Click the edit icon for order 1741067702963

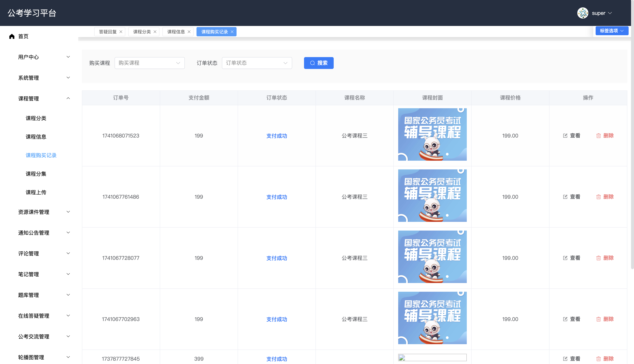tap(565, 319)
